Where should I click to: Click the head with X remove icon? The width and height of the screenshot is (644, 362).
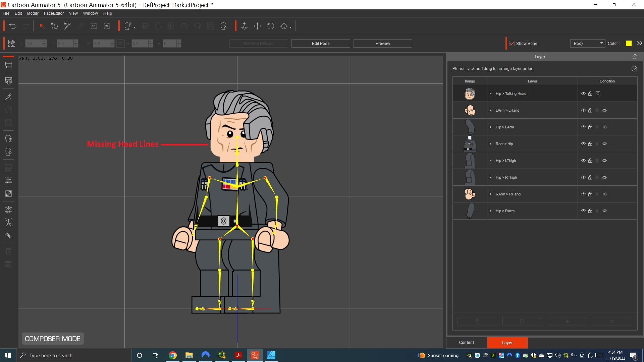pos(224,26)
